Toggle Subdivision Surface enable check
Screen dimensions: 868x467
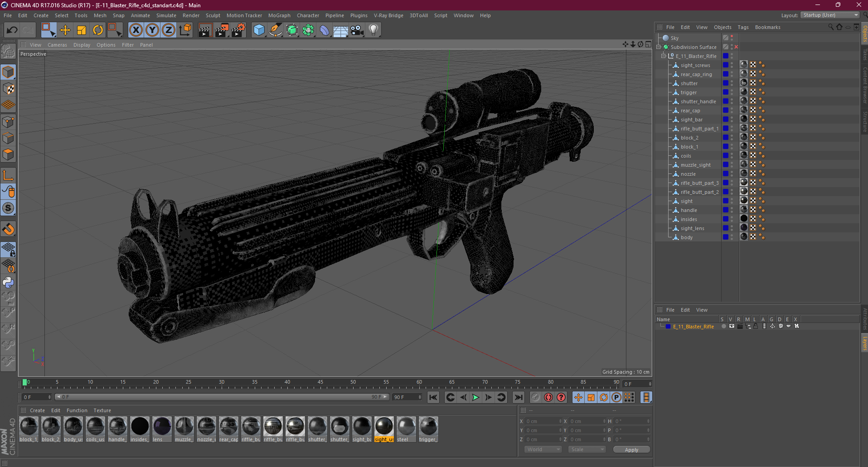click(x=736, y=47)
